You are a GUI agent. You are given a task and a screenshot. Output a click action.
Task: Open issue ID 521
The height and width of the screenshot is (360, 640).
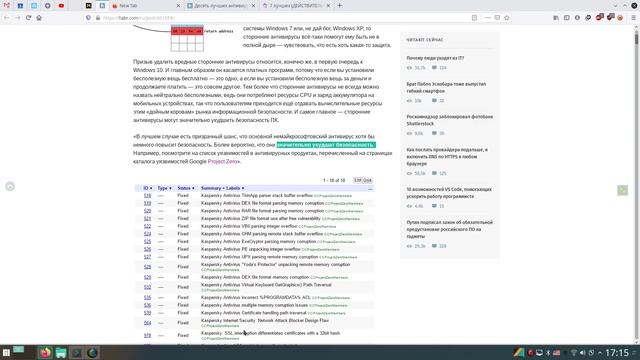point(147,219)
